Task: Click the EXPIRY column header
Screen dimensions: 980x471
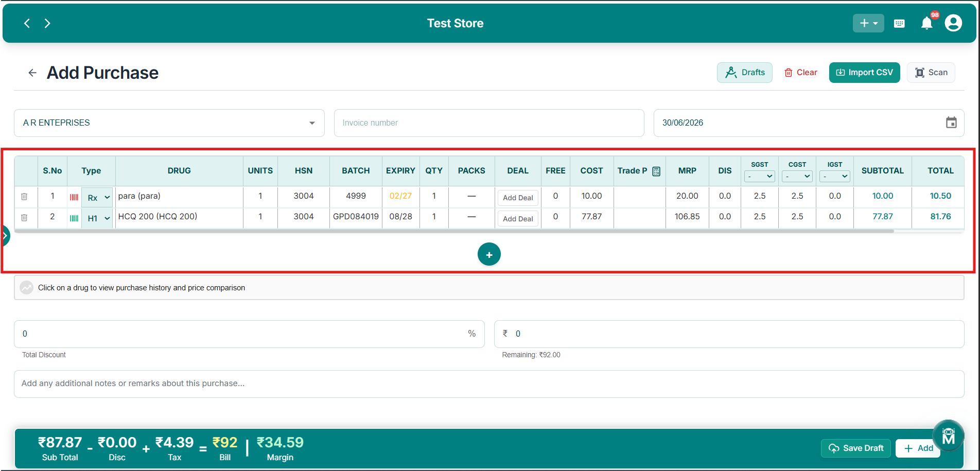Action: (400, 171)
